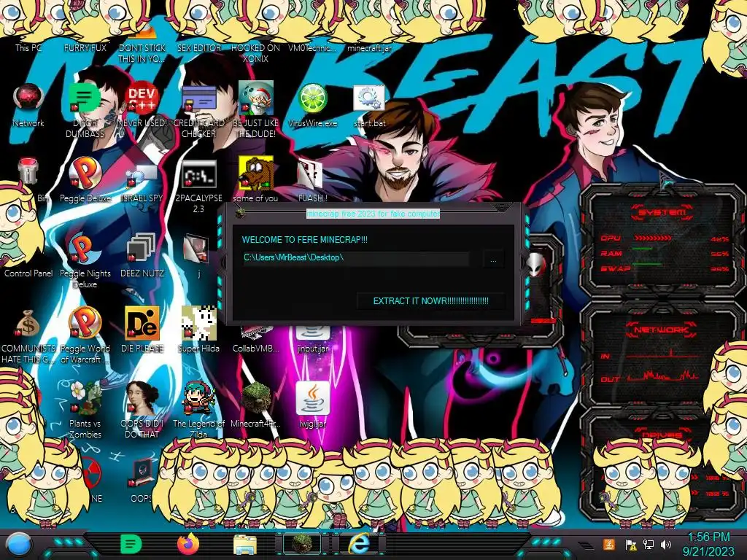Open the Action Center flag tray icon
747x560 pixels.
pyautogui.click(x=630, y=544)
